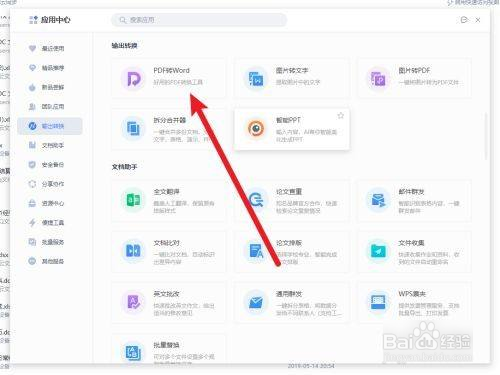
Task: Select 精品推荐 in the sidebar
Action: [50, 68]
